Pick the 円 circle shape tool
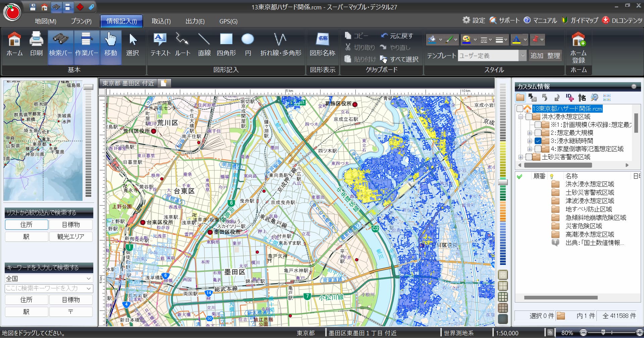Image resolution: width=644 pixels, height=338 pixels. (248, 45)
